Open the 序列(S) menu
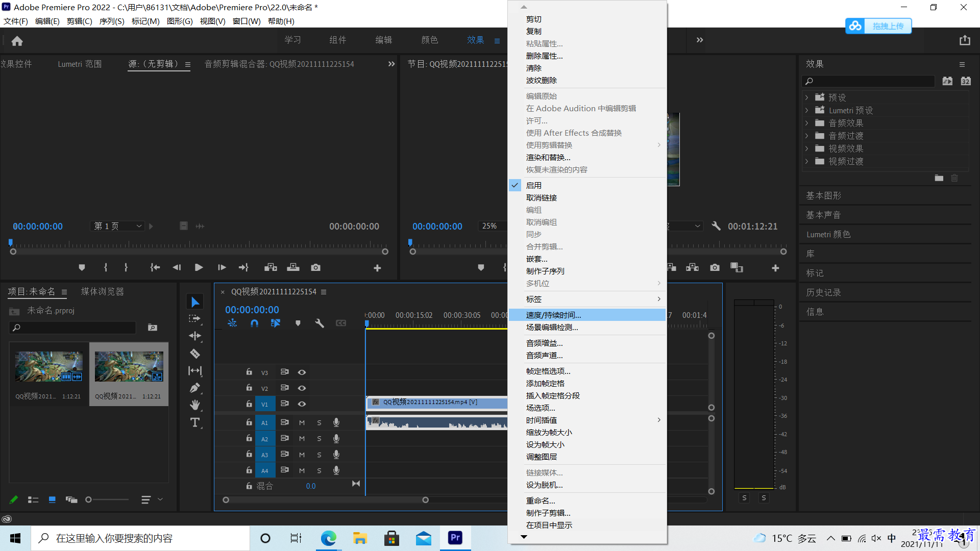 pos(112,21)
